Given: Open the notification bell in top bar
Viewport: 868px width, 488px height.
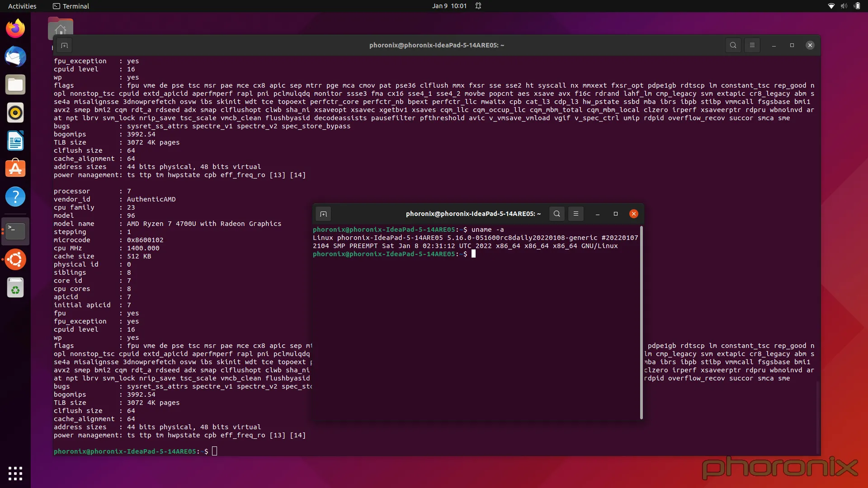Looking at the screenshot, I should [478, 6].
